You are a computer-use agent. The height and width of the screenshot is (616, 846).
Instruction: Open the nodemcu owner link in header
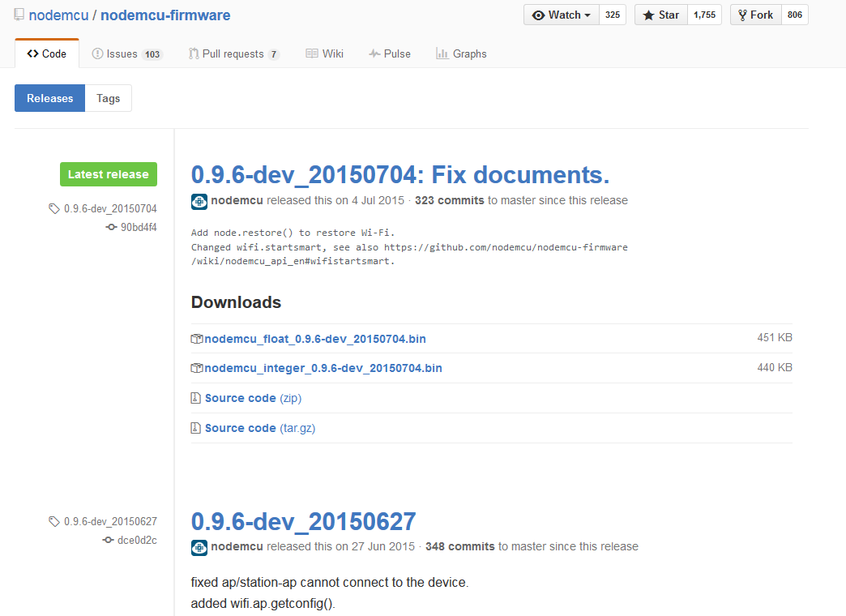click(59, 15)
